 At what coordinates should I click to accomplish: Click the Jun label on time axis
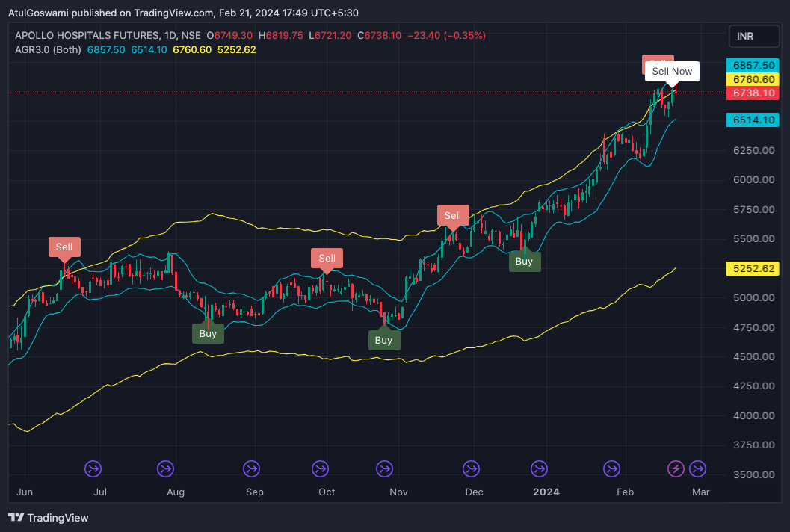[x=25, y=492]
